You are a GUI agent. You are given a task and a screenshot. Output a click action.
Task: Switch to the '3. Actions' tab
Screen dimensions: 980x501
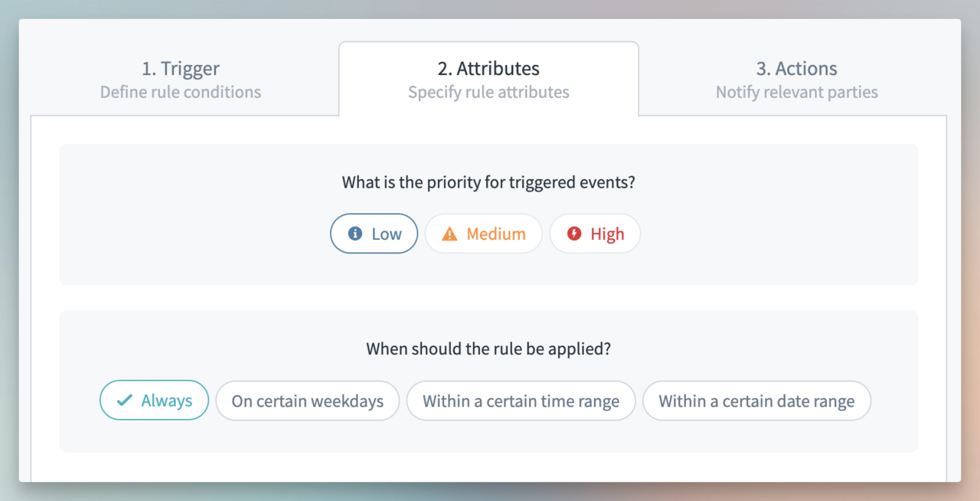coord(796,69)
